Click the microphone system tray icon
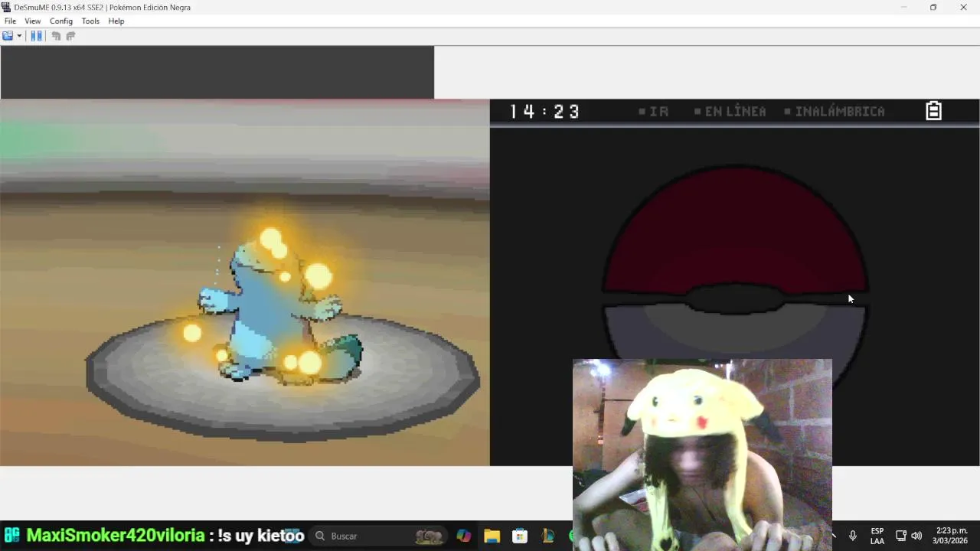980x551 pixels. tap(853, 536)
